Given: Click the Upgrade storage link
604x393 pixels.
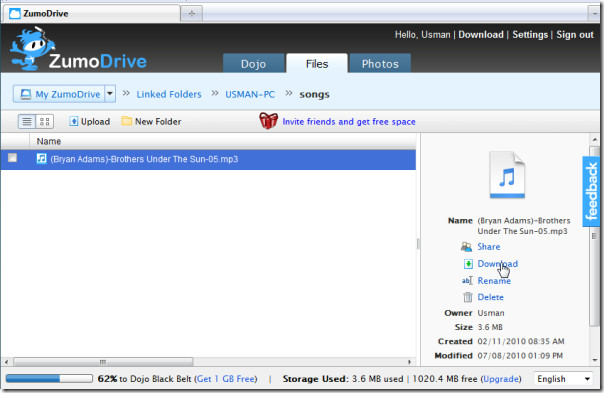Looking at the screenshot, I should (x=500, y=379).
